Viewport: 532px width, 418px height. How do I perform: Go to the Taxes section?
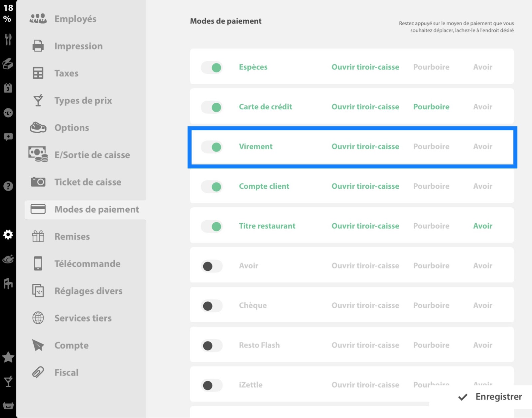[x=66, y=73]
